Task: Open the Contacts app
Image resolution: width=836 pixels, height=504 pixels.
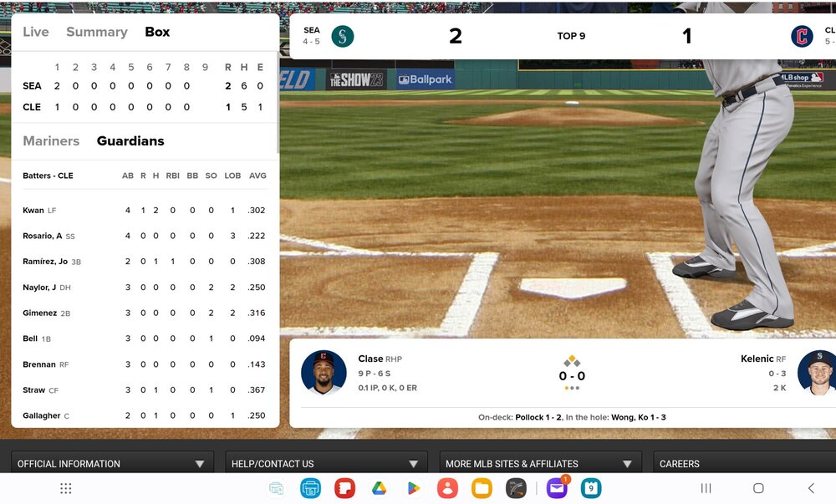Action: click(447, 488)
